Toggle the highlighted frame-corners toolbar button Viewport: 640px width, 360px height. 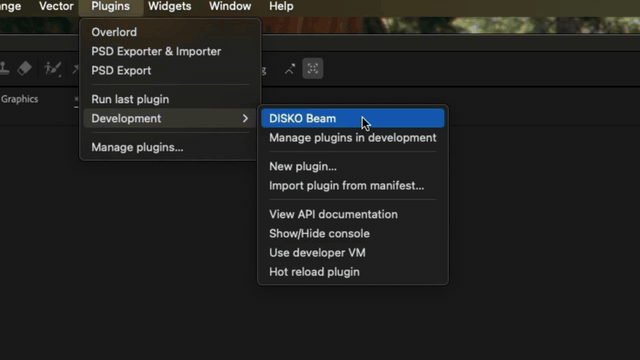313,68
